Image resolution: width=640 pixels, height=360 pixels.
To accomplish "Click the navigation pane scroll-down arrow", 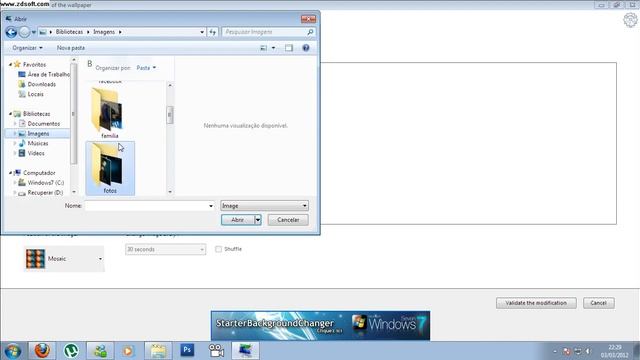I will tap(74, 192).
